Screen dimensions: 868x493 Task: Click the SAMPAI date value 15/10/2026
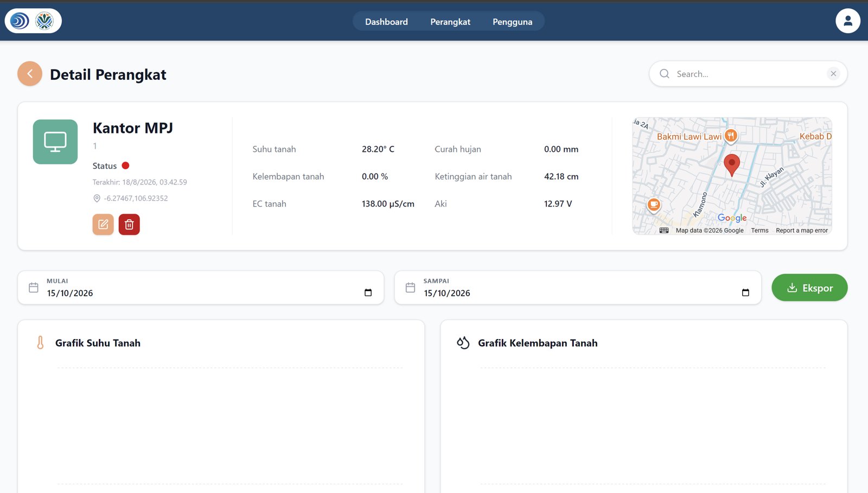pos(447,293)
